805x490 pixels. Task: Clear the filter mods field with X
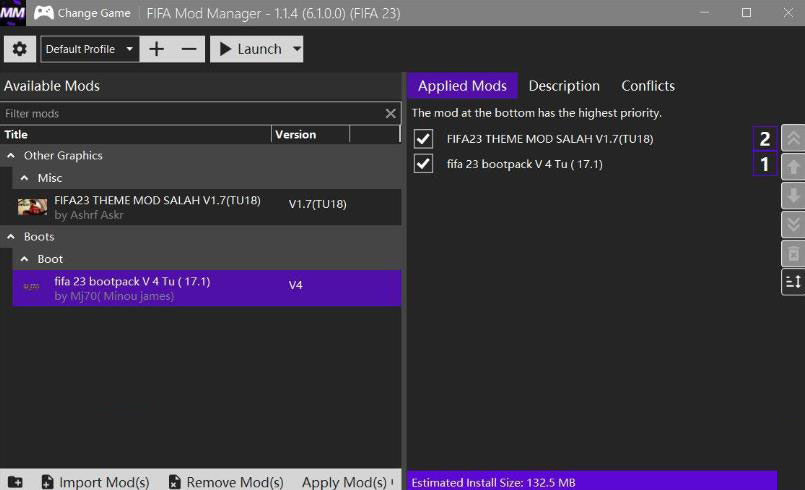(391, 114)
